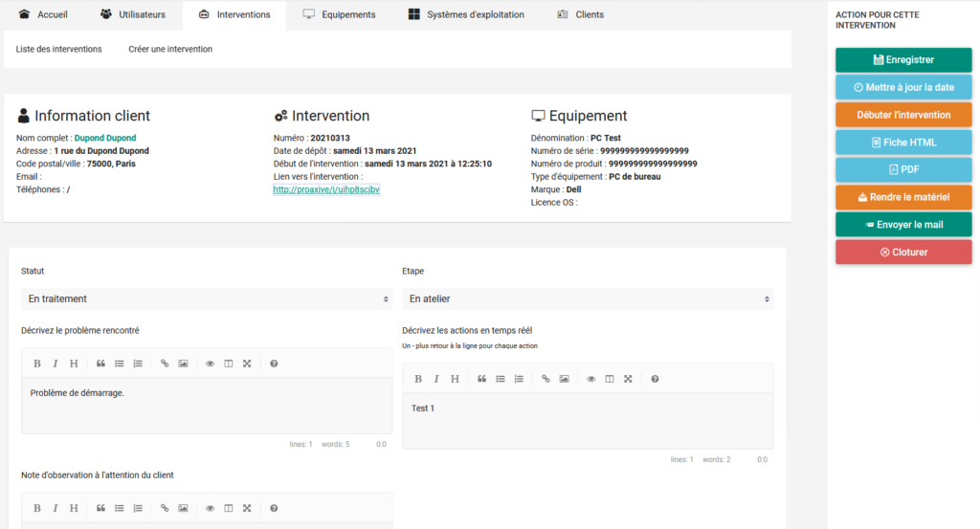980x529 pixels.
Task: Click Quote icon in the client note editor
Action: coord(100,508)
